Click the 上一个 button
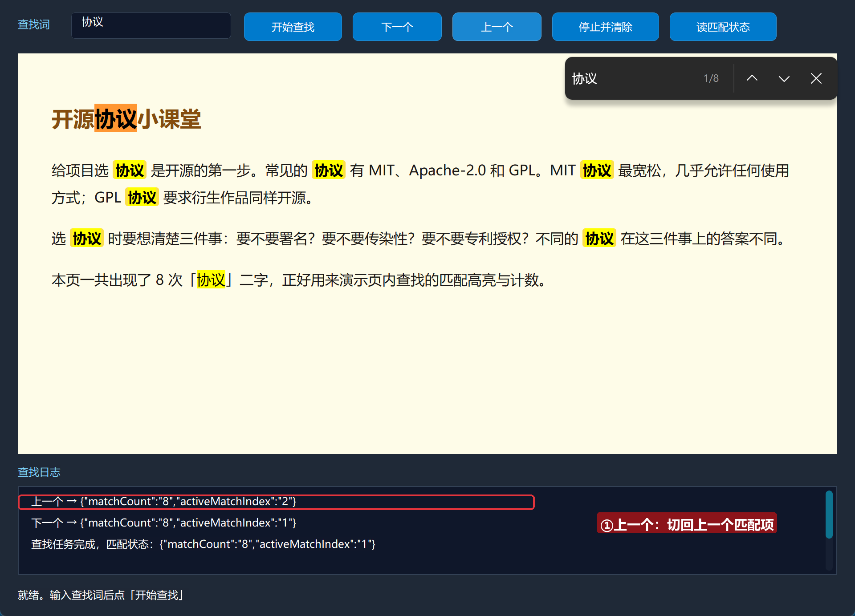855x616 pixels. pyautogui.click(x=497, y=27)
